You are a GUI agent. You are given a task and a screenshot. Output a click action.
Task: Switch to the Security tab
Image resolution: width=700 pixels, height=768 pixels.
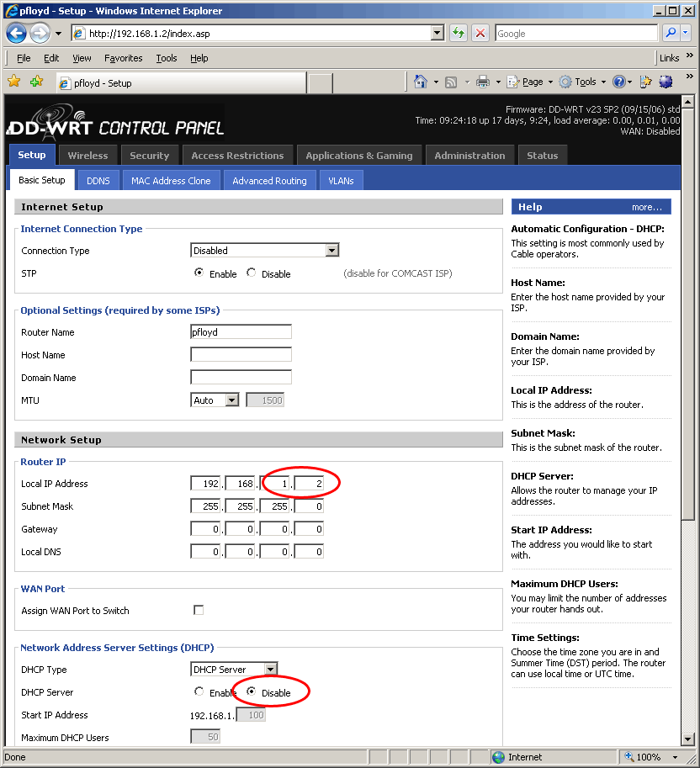click(150, 156)
